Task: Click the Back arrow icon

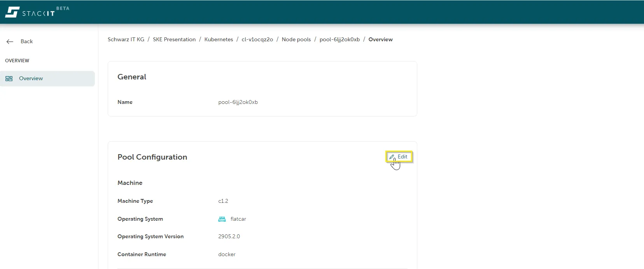Action: [x=10, y=42]
